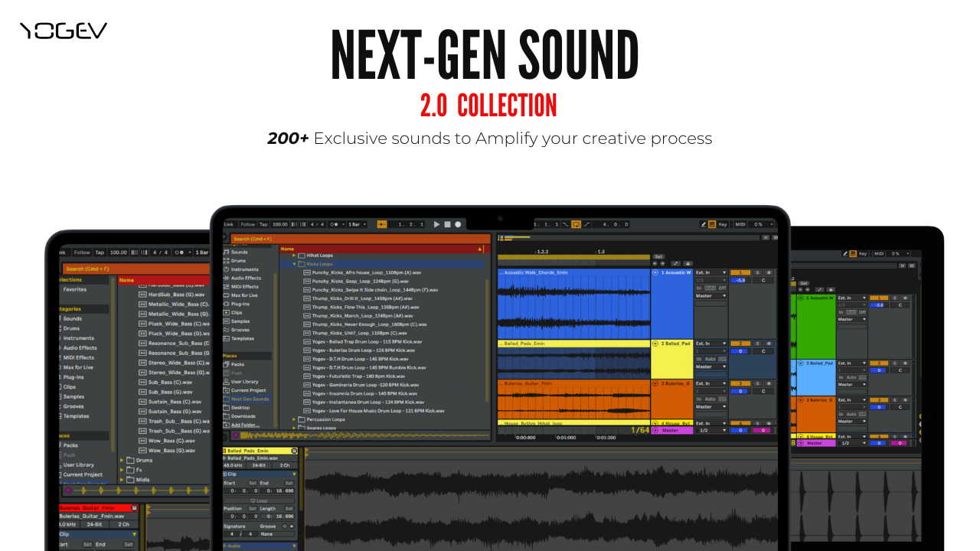Click the Play button in center transport

click(437, 224)
